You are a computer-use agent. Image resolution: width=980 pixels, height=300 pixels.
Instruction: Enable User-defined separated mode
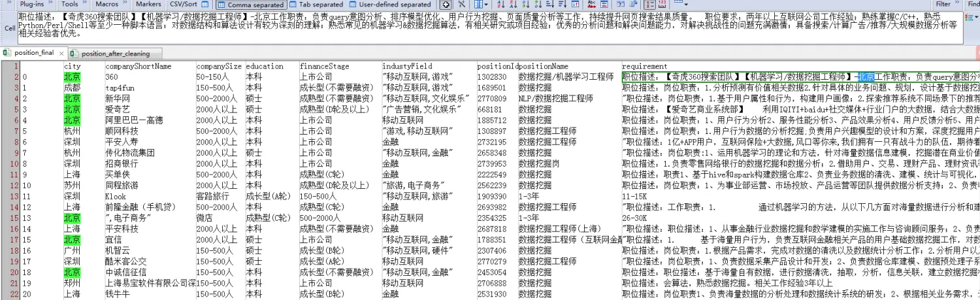coord(390,5)
